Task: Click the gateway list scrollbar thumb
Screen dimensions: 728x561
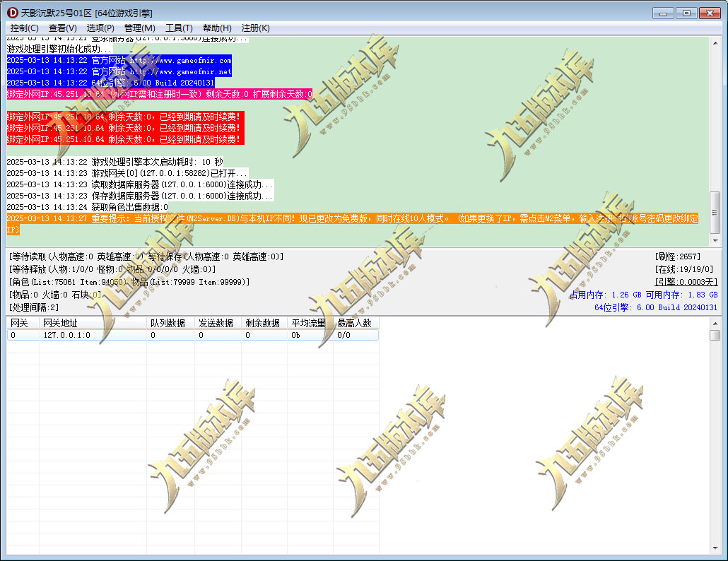Action: tap(715, 335)
